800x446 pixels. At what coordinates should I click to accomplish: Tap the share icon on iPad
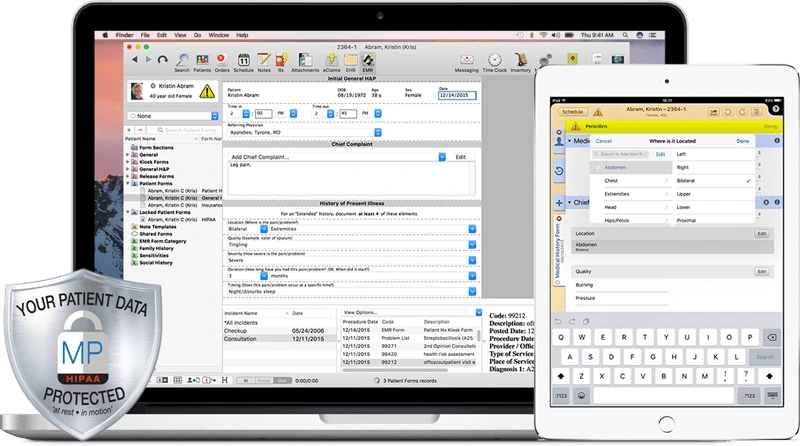(x=713, y=111)
